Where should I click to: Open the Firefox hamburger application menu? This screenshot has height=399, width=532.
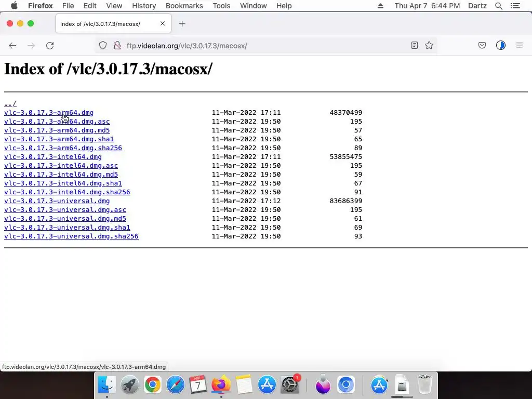pos(520,45)
